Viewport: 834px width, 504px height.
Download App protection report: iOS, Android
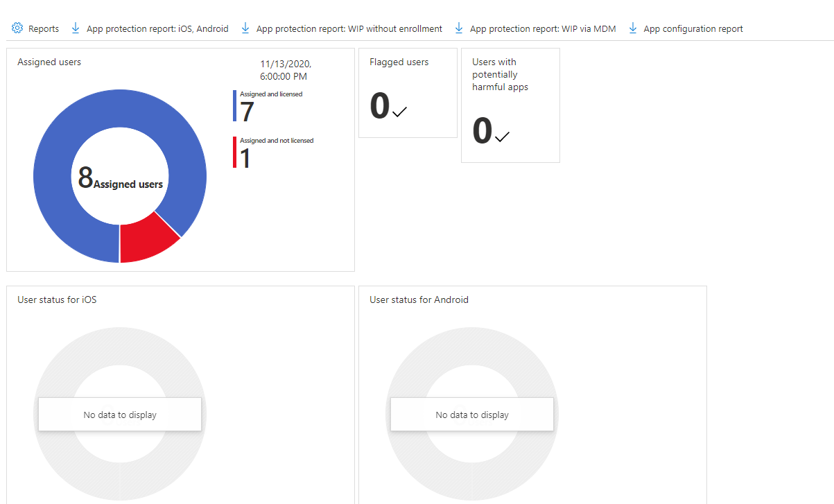pos(157,29)
